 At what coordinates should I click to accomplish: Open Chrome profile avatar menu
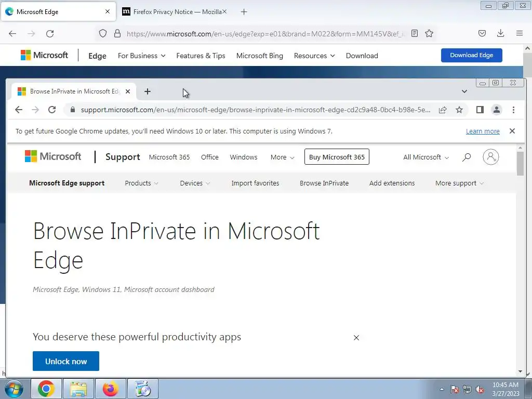(496, 110)
